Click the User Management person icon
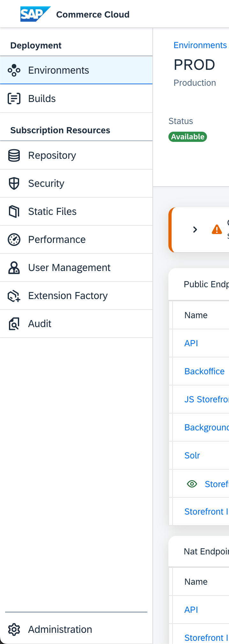 coord(14,267)
